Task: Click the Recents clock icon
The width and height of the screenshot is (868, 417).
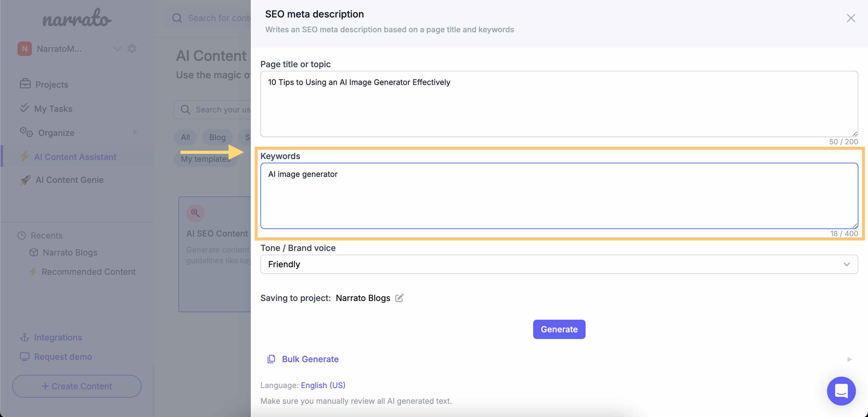Action: 22,235
